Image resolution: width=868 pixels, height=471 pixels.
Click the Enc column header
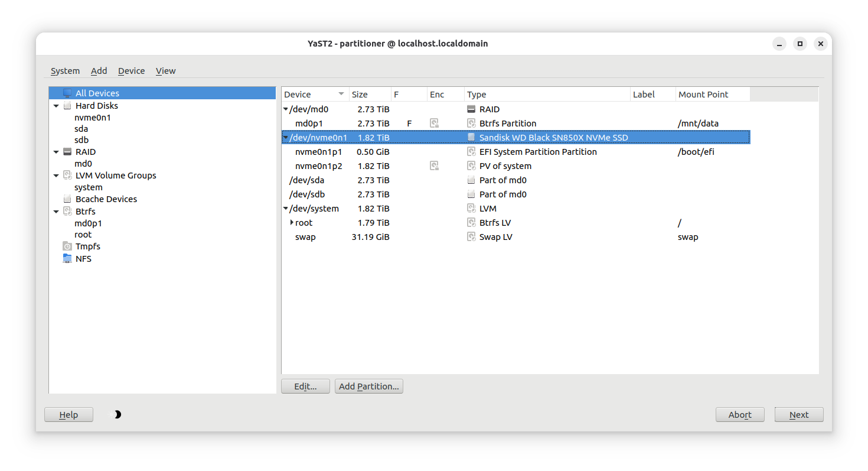coord(446,95)
